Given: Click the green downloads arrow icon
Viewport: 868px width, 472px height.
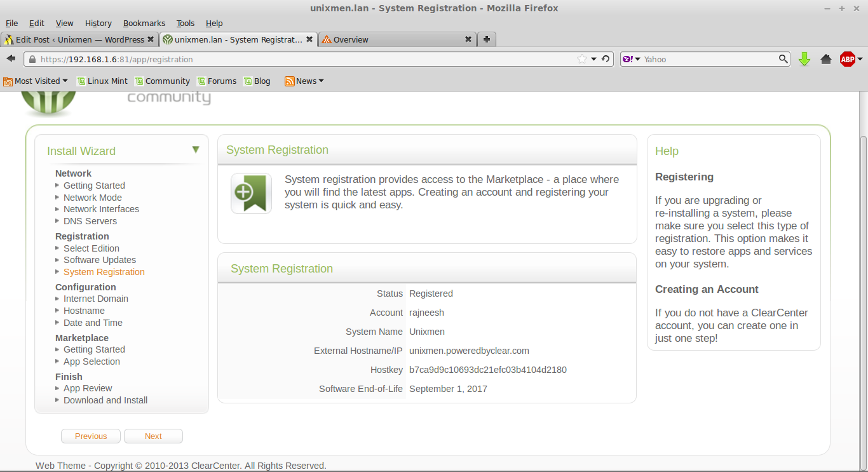Looking at the screenshot, I should [x=804, y=59].
